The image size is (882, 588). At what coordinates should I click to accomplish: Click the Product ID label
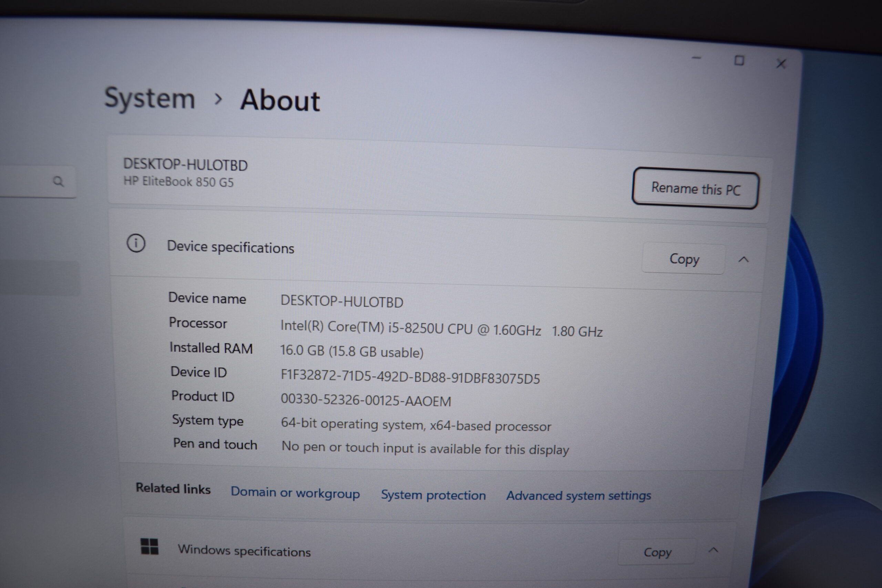point(203,396)
